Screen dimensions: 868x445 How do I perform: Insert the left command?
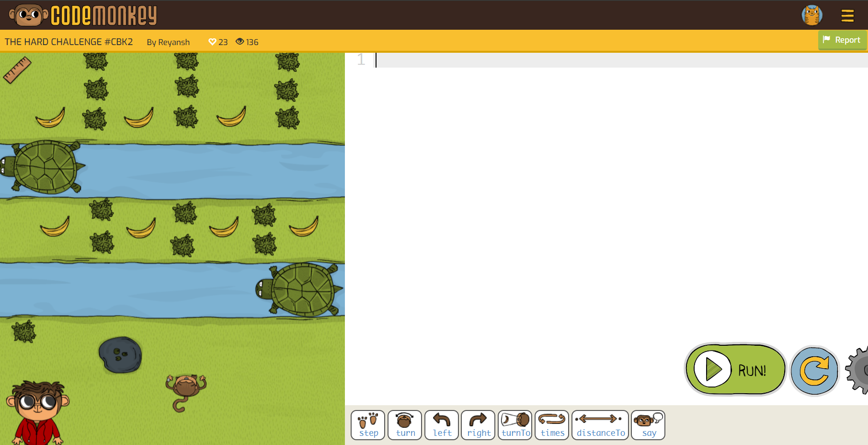pyautogui.click(x=442, y=425)
